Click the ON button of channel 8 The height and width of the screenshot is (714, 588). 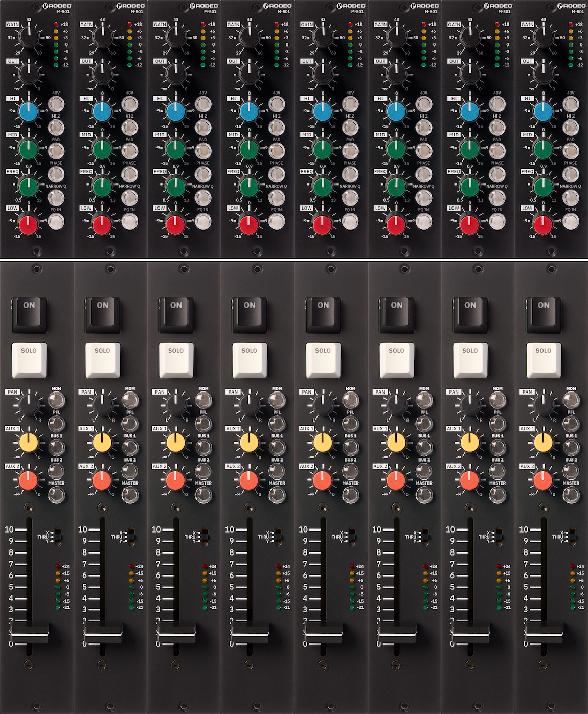[x=543, y=314]
